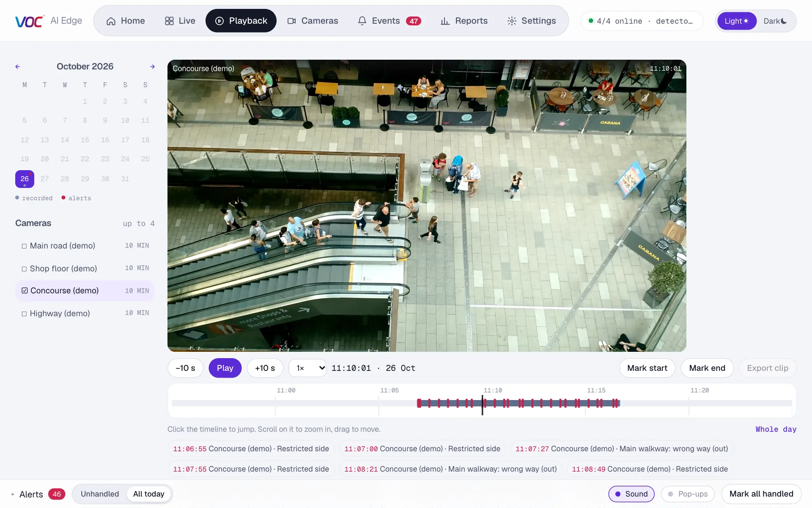The image size is (812, 508).
Task: Toggle the Pop-ups option
Action: 688,494
